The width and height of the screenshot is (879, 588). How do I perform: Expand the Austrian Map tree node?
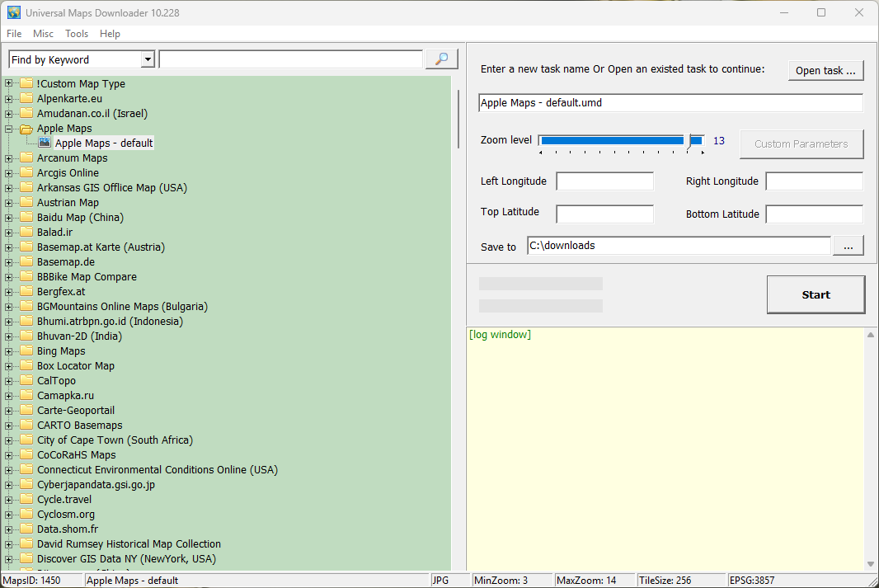(9, 203)
